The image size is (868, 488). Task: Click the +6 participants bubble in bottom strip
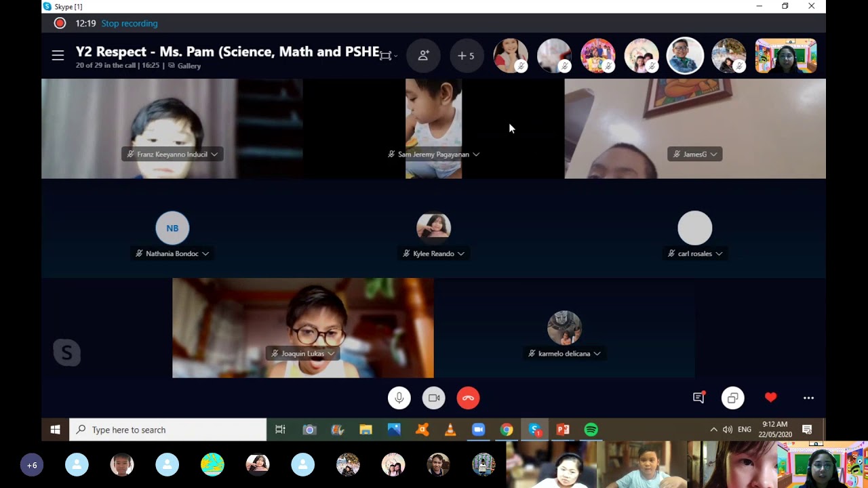point(32,465)
